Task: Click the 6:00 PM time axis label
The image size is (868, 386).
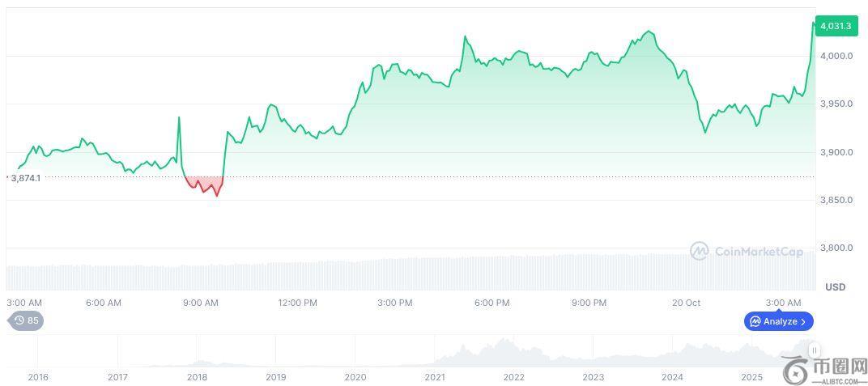Action: 491,303
